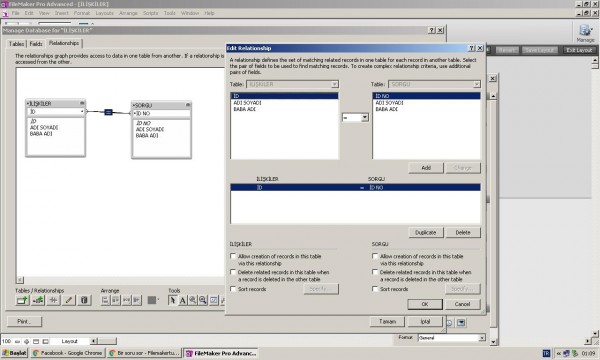Toggle Sort records for ILISKILER table
The image size is (600, 360).
(233, 289)
